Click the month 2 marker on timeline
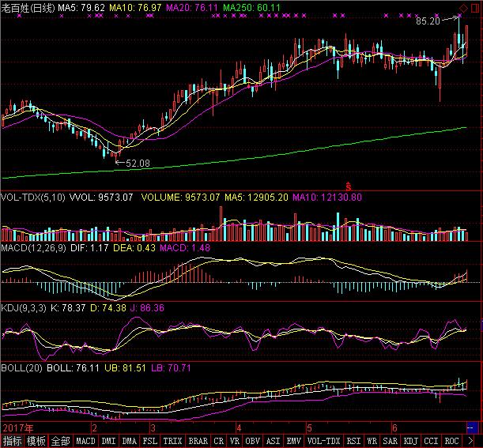This screenshot has width=483, height=448. point(95,428)
